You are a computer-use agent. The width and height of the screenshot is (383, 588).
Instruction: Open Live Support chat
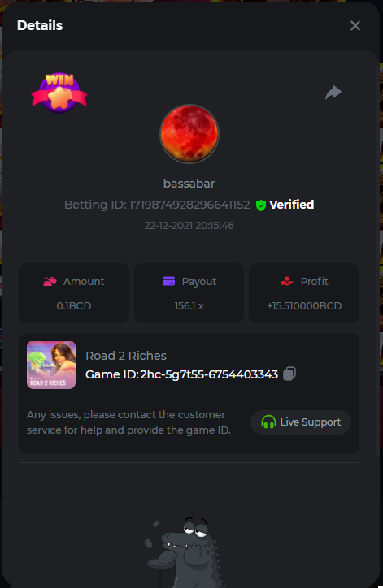pyautogui.click(x=301, y=422)
